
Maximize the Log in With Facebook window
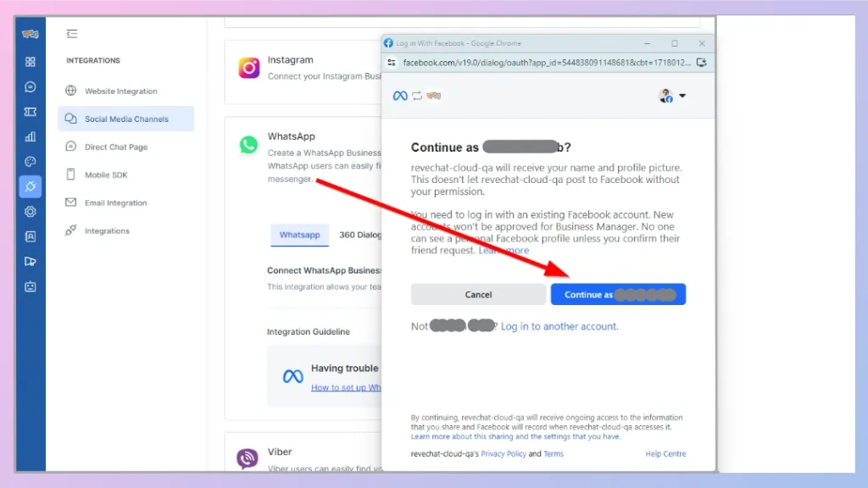pyautogui.click(x=674, y=43)
